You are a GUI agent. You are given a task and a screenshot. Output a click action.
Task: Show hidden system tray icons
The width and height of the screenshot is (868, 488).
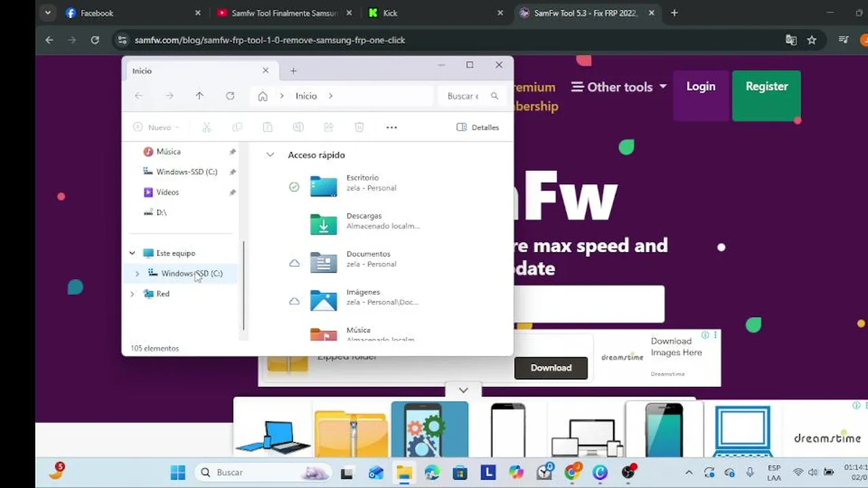click(x=689, y=472)
